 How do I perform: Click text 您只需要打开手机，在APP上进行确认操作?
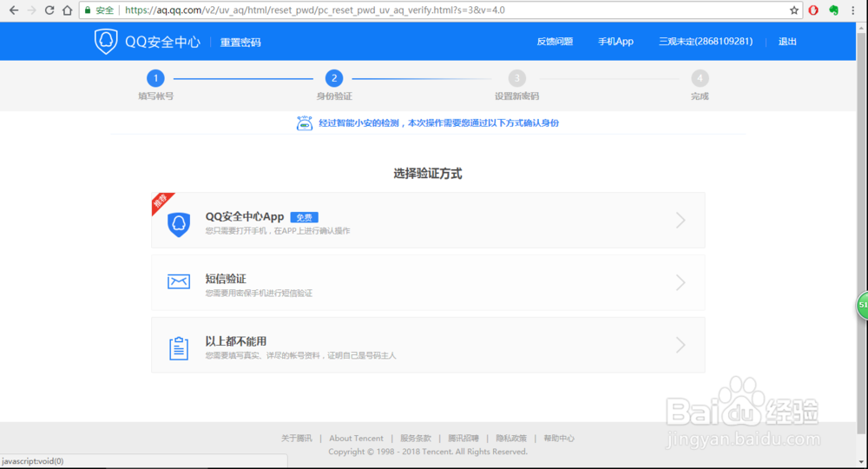coord(278,231)
